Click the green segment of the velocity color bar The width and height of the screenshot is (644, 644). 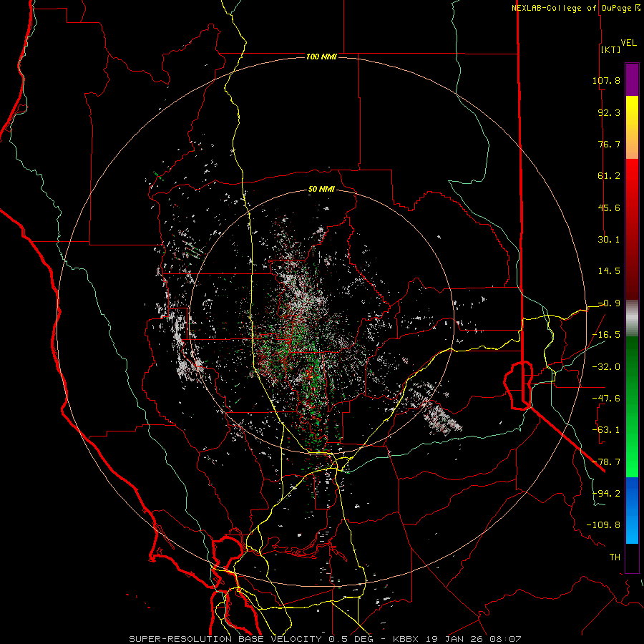(x=632, y=407)
